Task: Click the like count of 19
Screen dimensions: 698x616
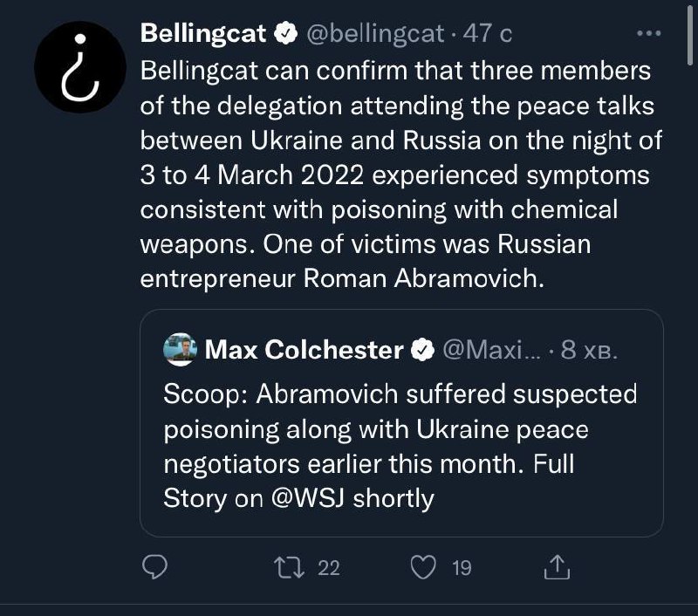Action: tap(462, 568)
